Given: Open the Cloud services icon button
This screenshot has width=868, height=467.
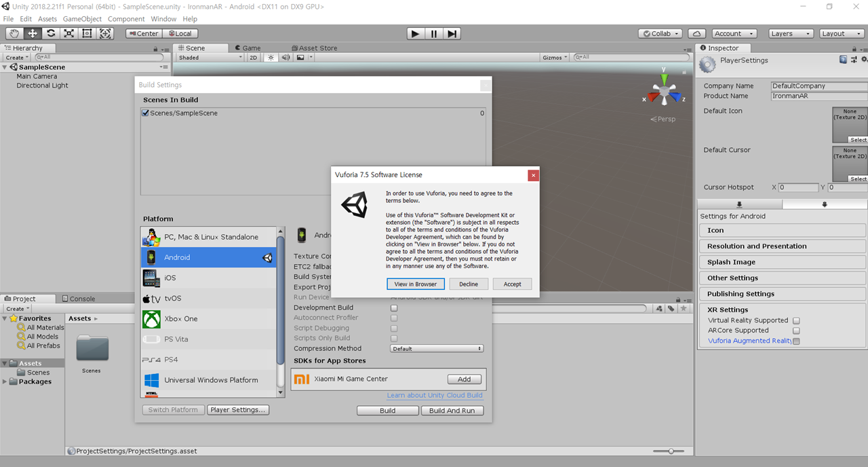Looking at the screenshot, I should click(696, 33).
